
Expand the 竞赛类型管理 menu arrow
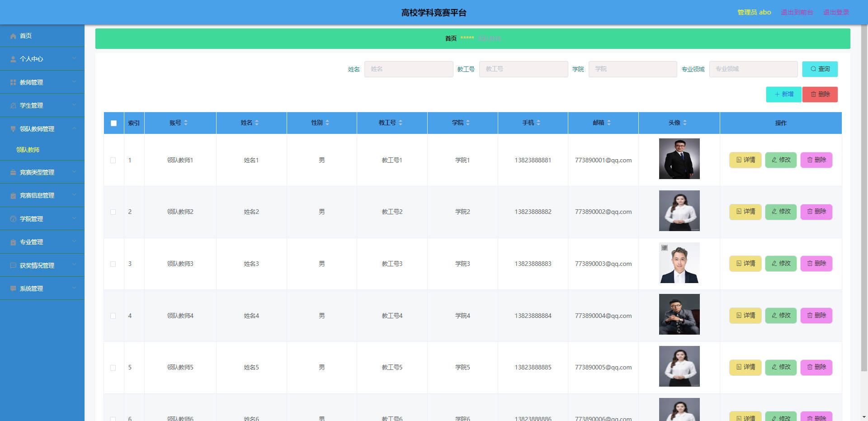(x=74, y=172)
